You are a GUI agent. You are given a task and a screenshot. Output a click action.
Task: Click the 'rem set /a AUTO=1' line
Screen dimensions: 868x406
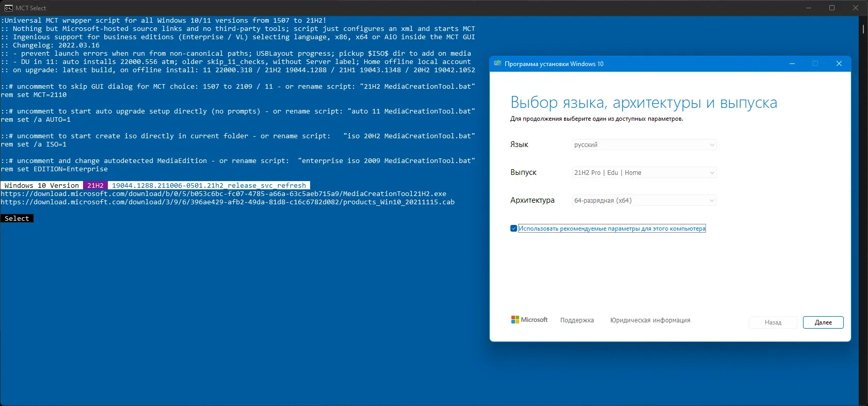[36, 120]
